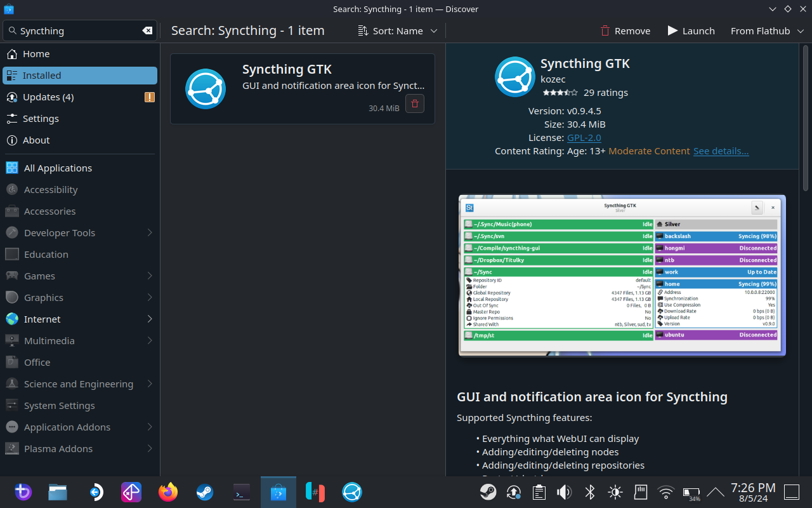Show hidden system tray icons

pos(716,492)
